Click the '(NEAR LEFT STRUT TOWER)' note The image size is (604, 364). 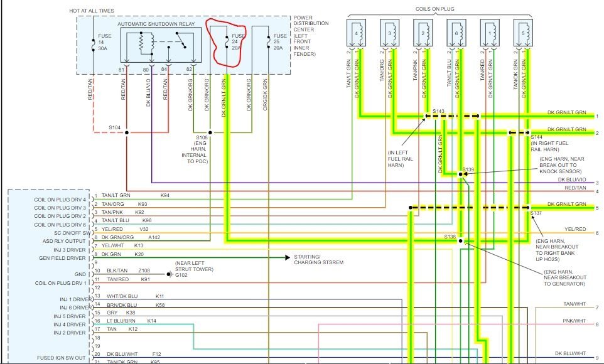[194, 266]
